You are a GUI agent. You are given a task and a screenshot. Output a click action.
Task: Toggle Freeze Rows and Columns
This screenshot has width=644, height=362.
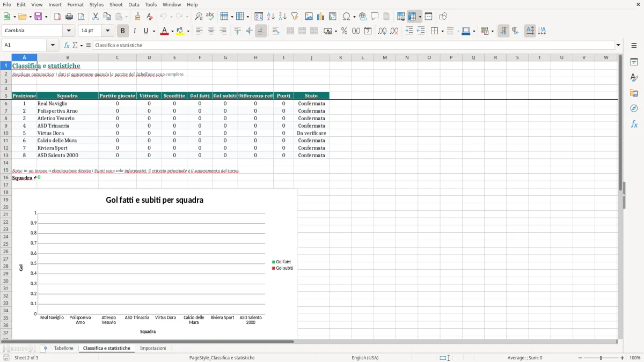[x=412, y=17]
